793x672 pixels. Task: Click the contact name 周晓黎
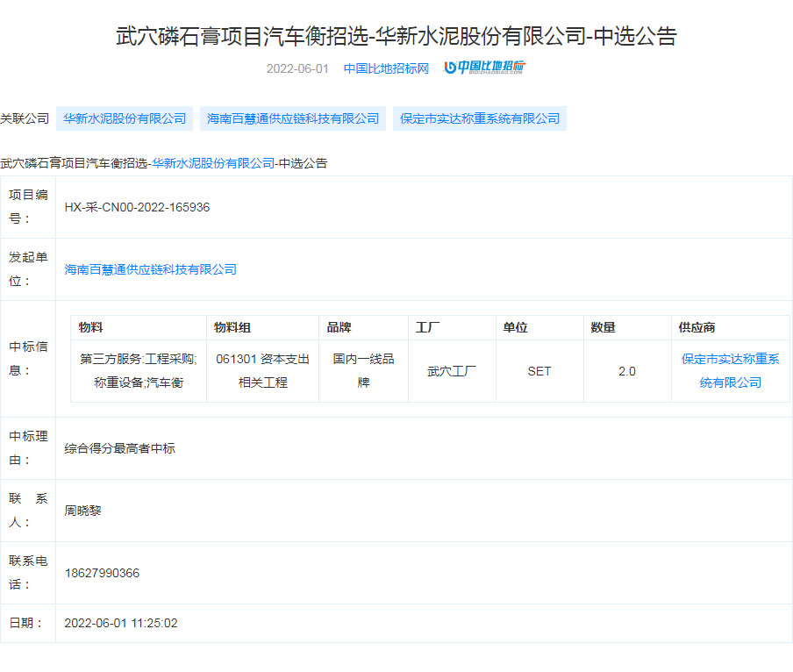coord(82,510)
